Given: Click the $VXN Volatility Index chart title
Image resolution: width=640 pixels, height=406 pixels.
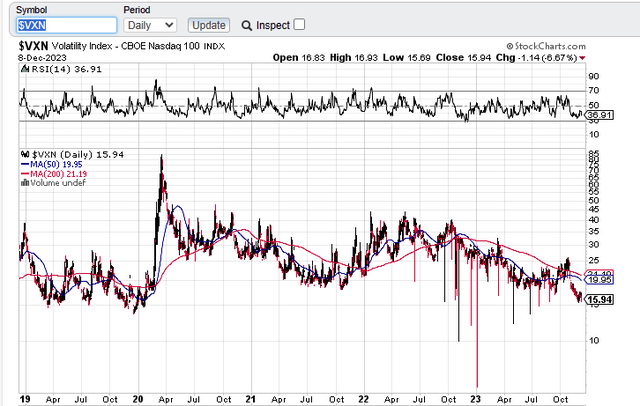Looking at the screenshot, I should pyautogui.click(x=122, y=46).
